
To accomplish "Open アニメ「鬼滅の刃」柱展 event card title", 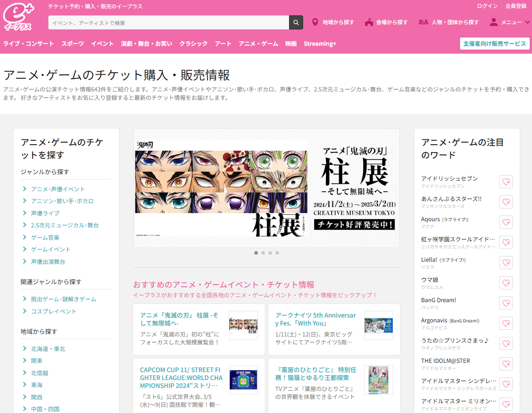I will click(x=179, y=319).
